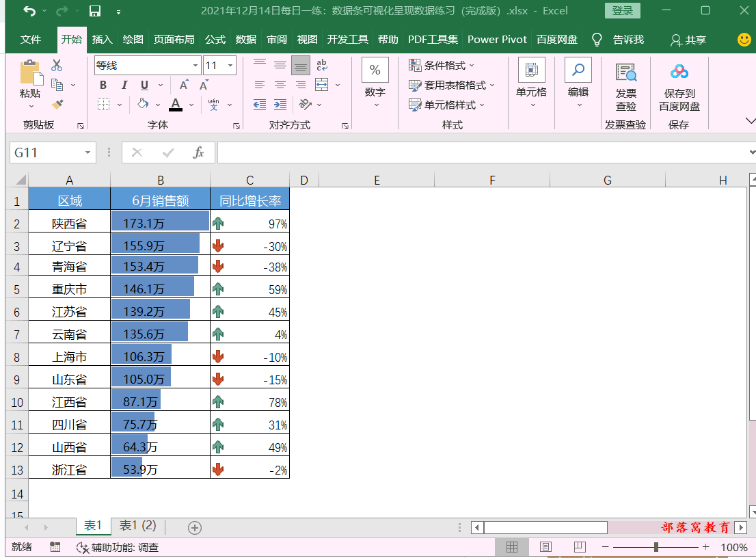Viewport: 756px width, 558px height.
Task: Select column F header
Action: coord(491,180)
